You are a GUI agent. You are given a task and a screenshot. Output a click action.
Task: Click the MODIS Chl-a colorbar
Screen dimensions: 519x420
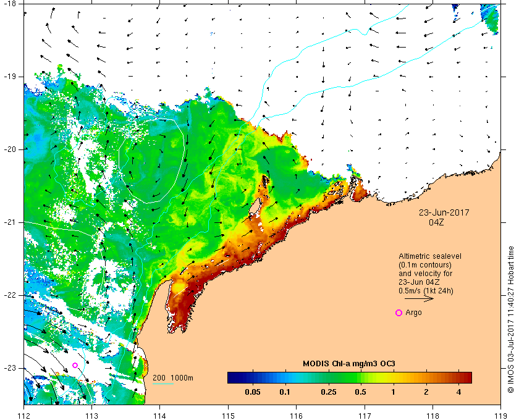point(350,377)
